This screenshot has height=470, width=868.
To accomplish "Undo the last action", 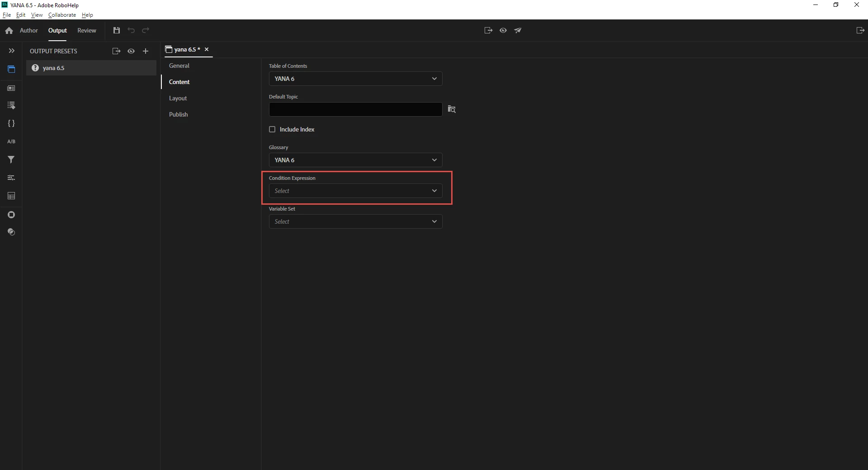I will tap(131, 30).
